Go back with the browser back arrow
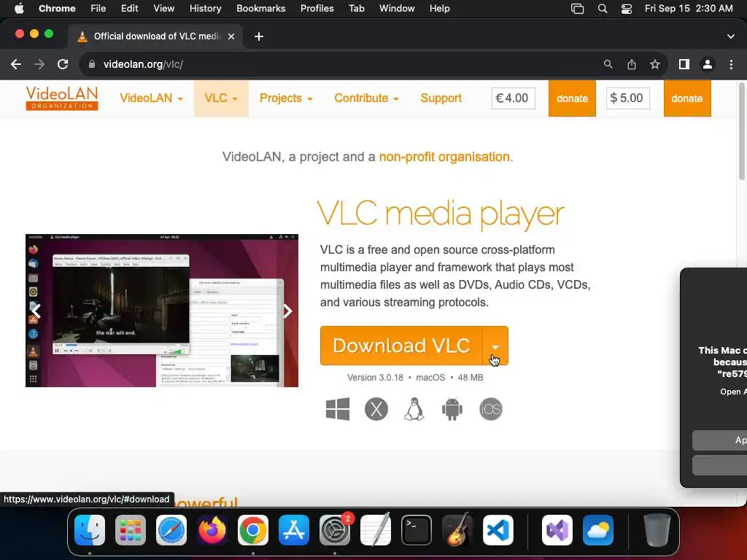747x560 pixels. [16, 64]
